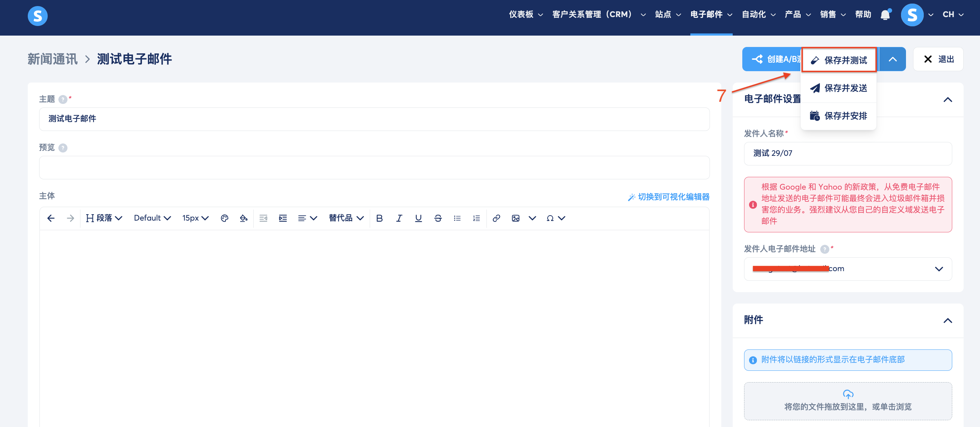Open the 仪表板 menu
Screen dimensions: 980x427
pos(526,15)
